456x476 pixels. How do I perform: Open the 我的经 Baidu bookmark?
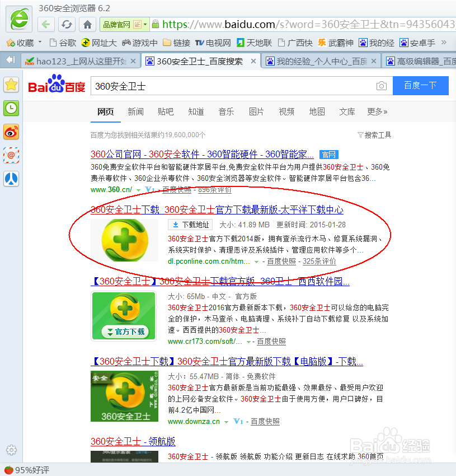pos(376,43)
